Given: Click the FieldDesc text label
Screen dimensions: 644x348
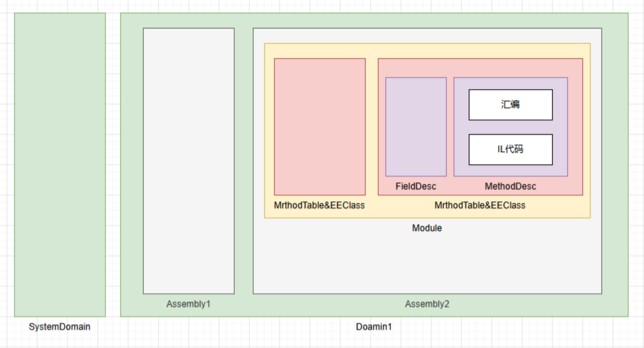Looking at the screenshot, I should point(416,186).
